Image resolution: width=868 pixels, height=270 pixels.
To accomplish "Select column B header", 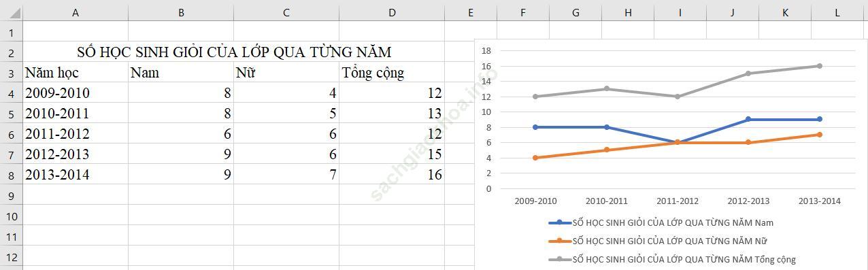I will pos(180,12).
